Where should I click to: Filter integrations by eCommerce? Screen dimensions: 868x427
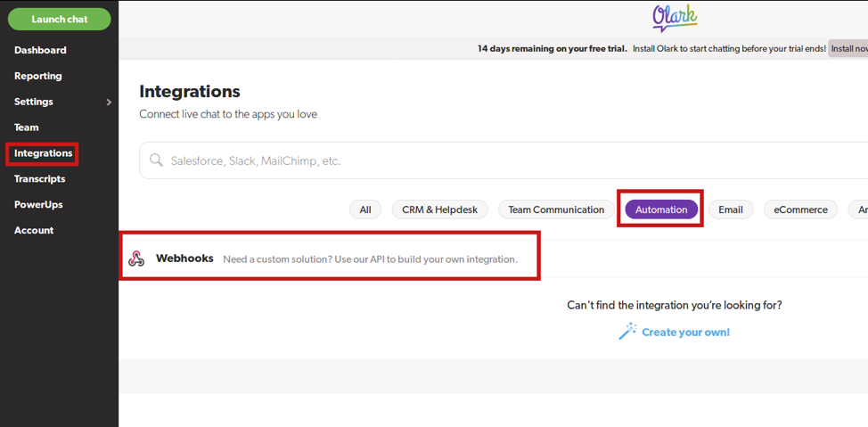pyautogui.click(x=801, y=209)
